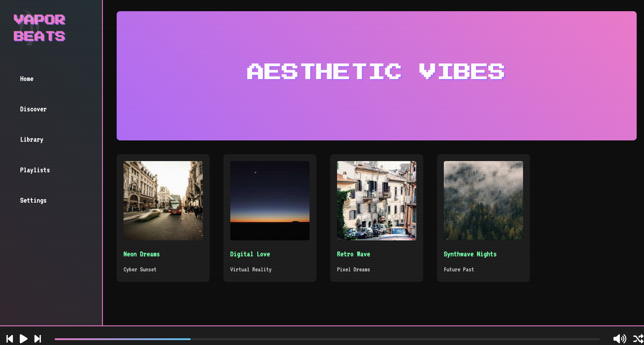Skip to the previous track
644x345 pixels.
[10, 339]
